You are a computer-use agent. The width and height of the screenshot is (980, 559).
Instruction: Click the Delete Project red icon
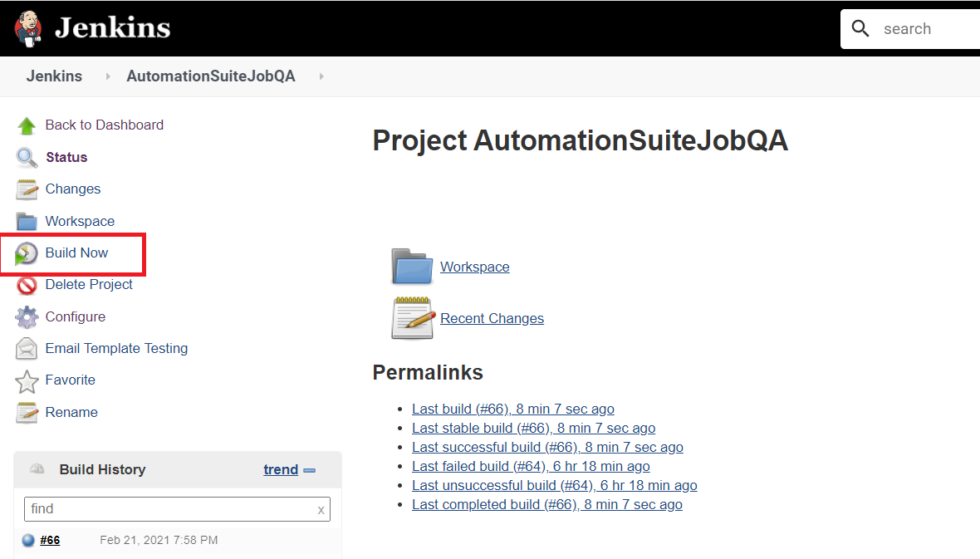[x=27, y=284]
